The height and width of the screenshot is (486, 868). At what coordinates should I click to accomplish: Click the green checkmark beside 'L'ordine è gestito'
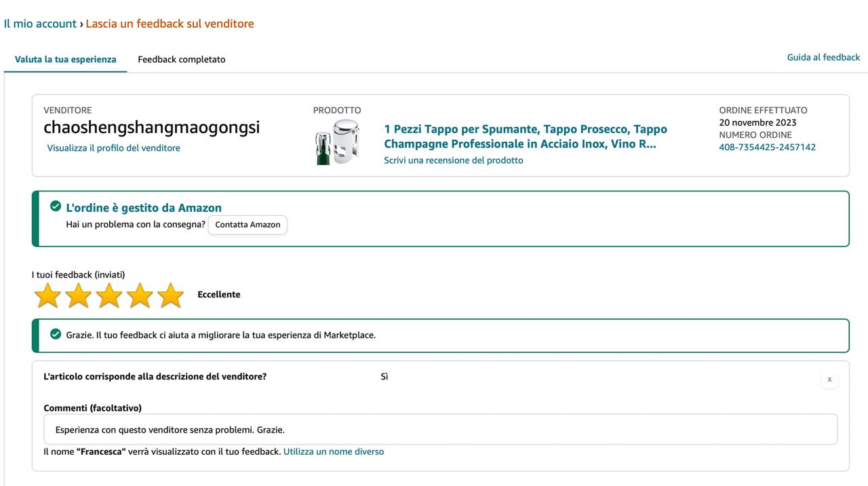56,207
